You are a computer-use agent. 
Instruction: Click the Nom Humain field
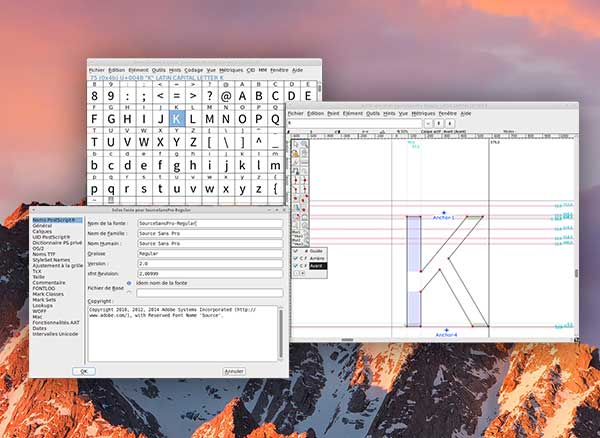tap(210, 243)
